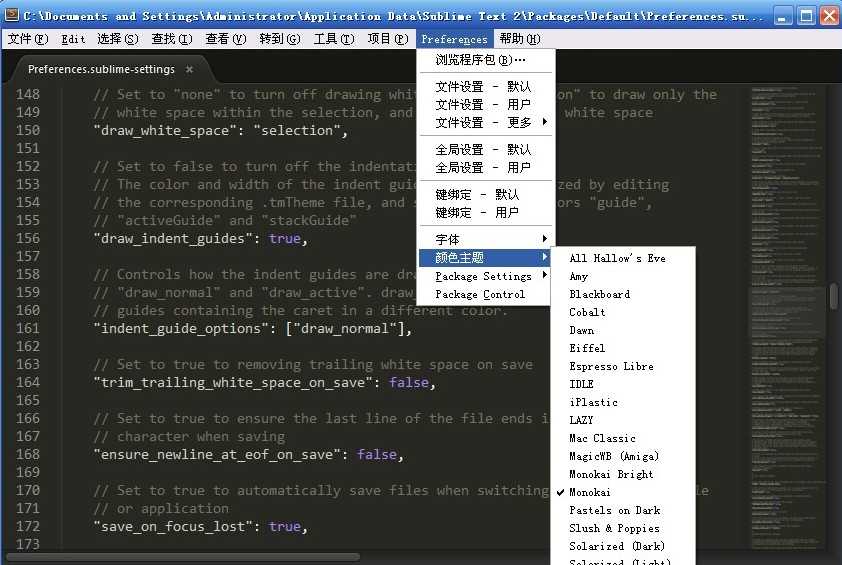This screenshot has width=842, height=565.
Task: Select the Mac Classic color theme
Action: [623, 438]
